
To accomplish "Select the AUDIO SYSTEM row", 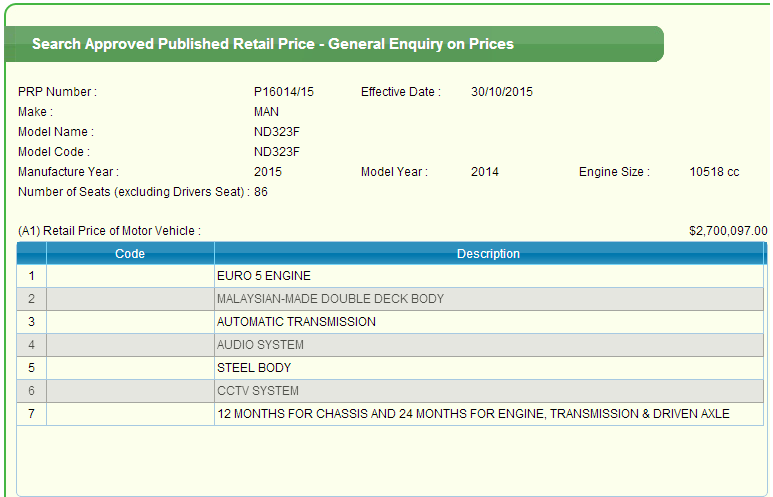I will click(260, 345).
